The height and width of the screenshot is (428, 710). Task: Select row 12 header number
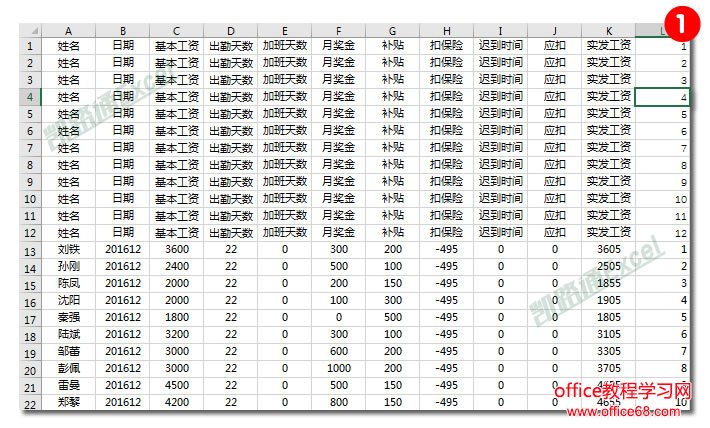pos(30,233)
